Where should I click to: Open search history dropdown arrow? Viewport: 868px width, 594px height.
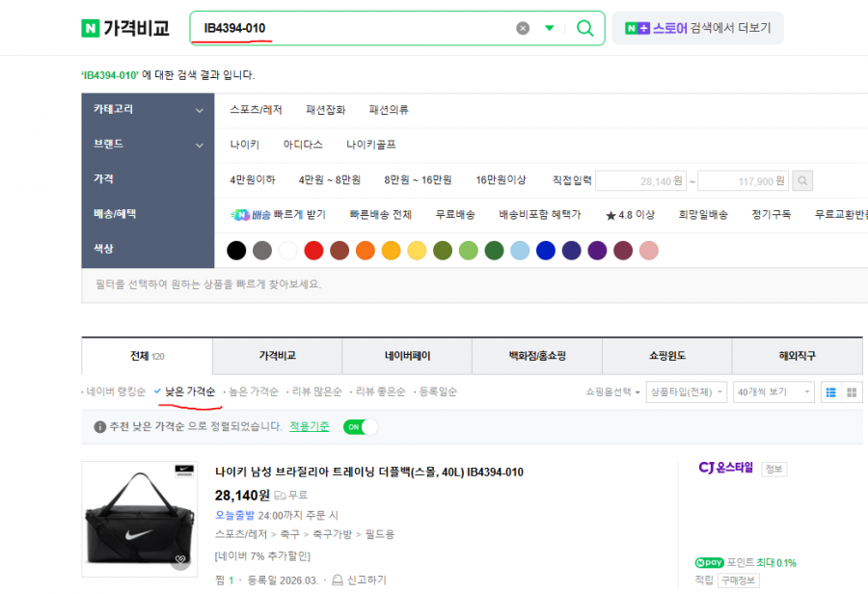[x=549, y=28]
